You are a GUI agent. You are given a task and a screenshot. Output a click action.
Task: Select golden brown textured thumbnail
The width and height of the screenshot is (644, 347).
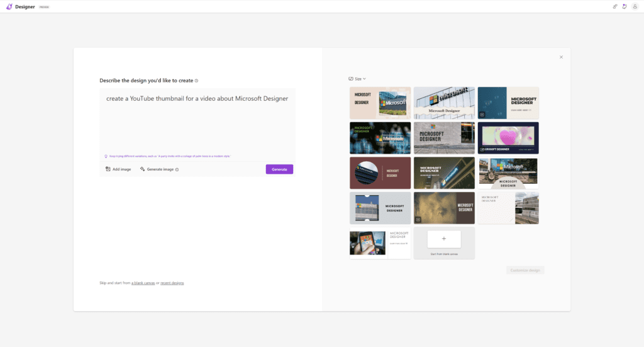444,208
